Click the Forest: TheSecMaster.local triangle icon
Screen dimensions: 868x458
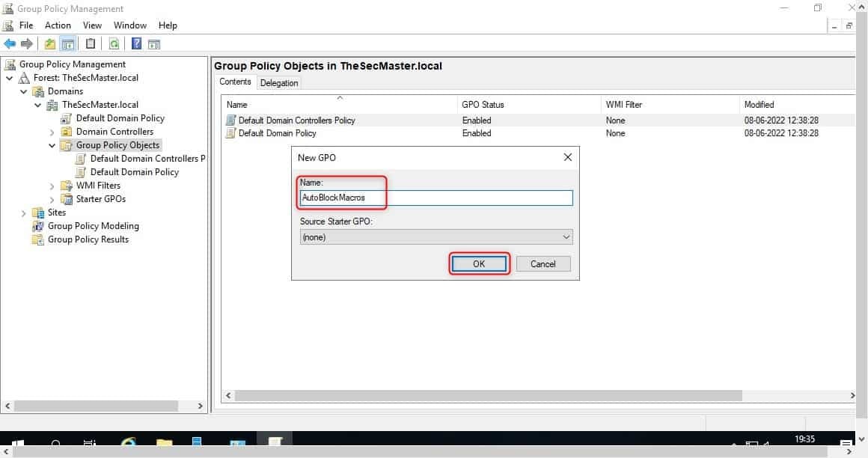click(24, 78)
